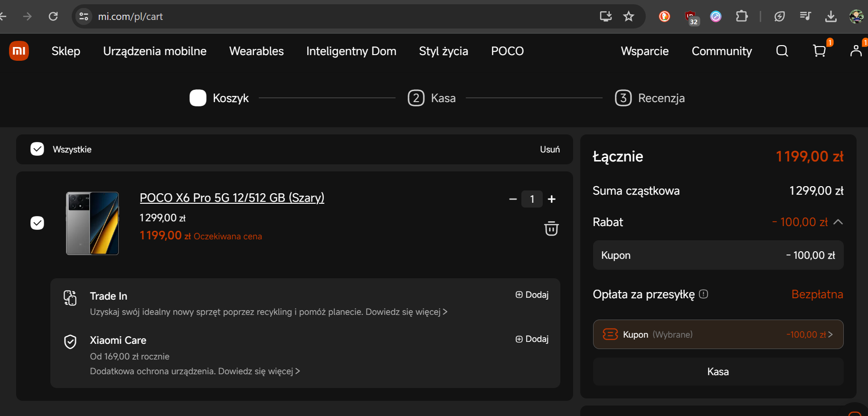Toggle the Wszystkie select-all checkbox
The height and width of the screenshot is (416, 868).
(x=37, y=149)
